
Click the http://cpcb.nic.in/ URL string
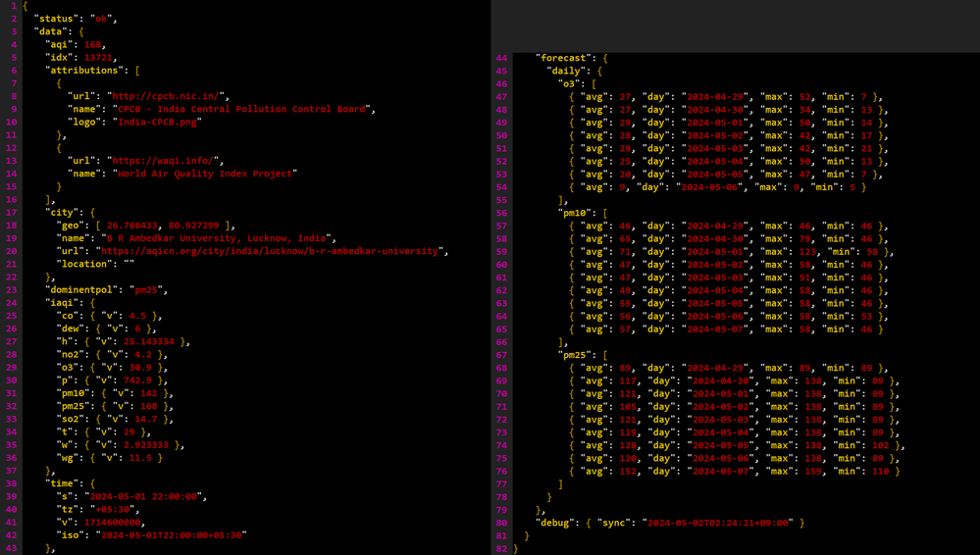point(166,96)
